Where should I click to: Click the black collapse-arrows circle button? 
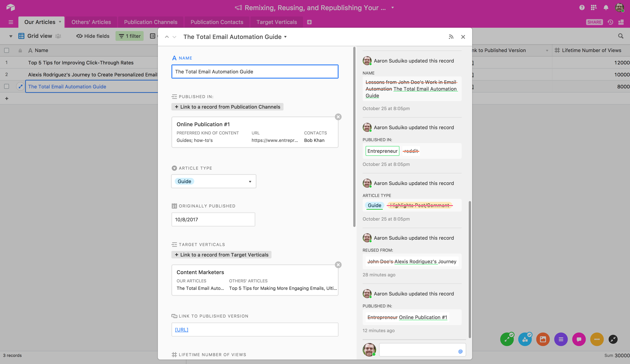point(613,339)
